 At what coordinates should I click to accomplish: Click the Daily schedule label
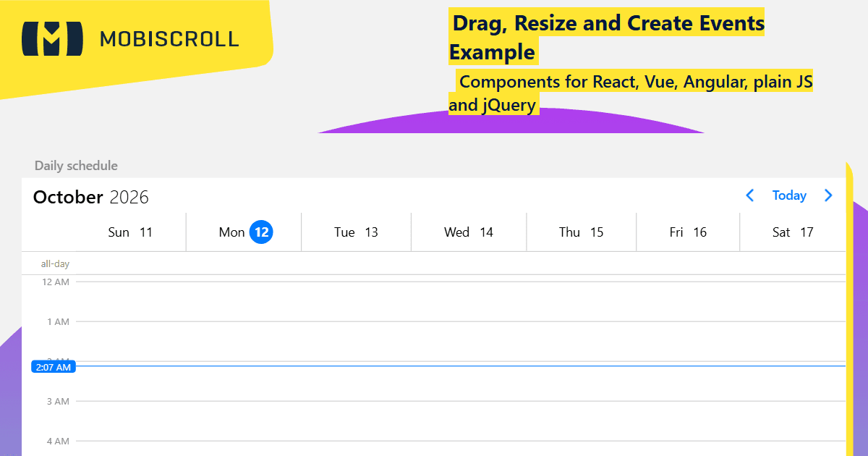click(x=76, y=166)
